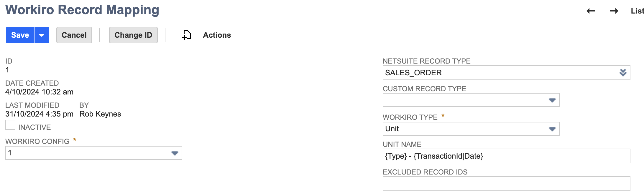This screenshot has height=196, width=644.
Task: Open the NETSUITE RECORD TYPE double-chevron selector
Action: [623, 73]
